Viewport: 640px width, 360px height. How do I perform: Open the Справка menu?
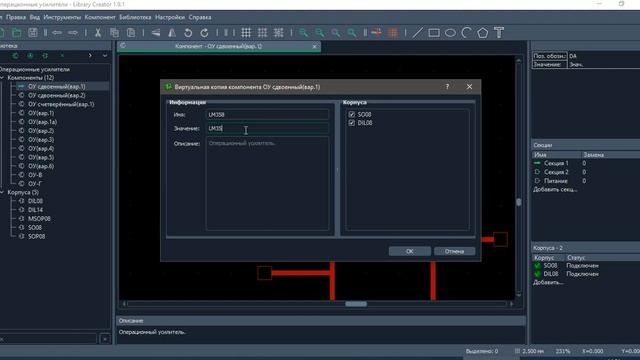200,17
